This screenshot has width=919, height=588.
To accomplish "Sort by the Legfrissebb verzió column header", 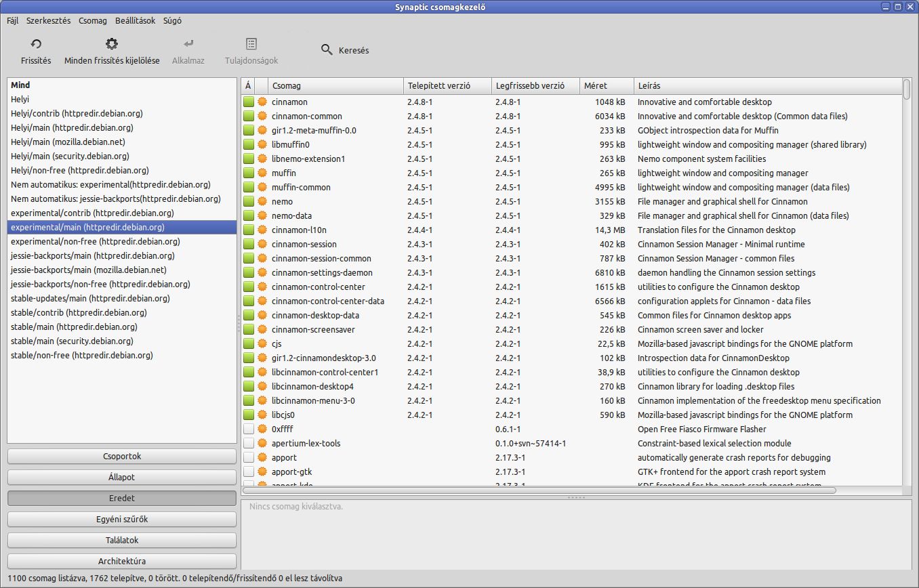I will [536, 86].
